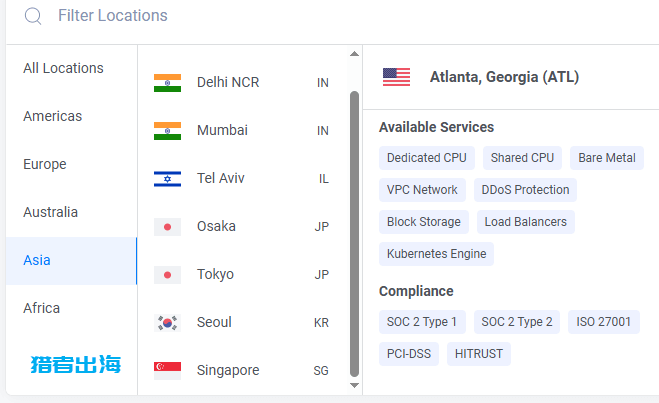Click the Israel flag for Tel Aviv

[167, 179]
